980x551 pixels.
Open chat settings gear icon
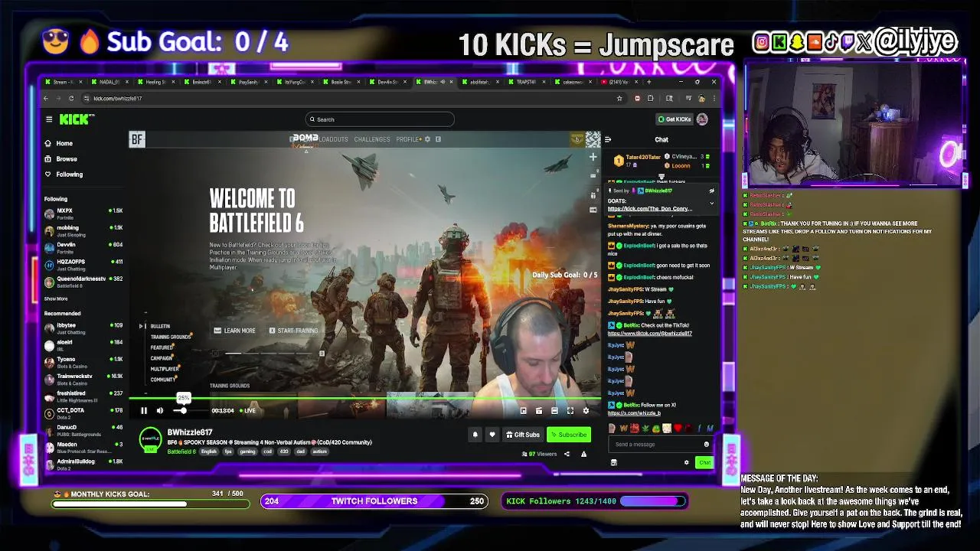686,462
